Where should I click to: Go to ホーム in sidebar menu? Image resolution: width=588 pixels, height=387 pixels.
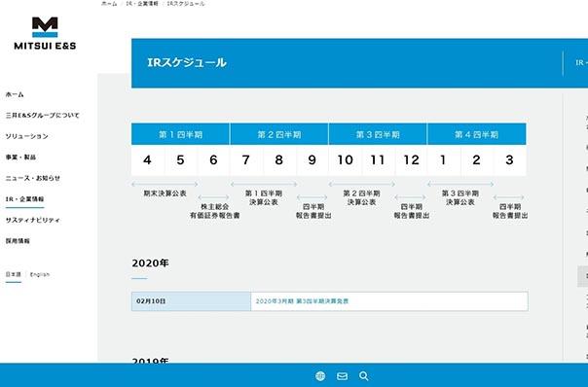(x=15, y=94)
